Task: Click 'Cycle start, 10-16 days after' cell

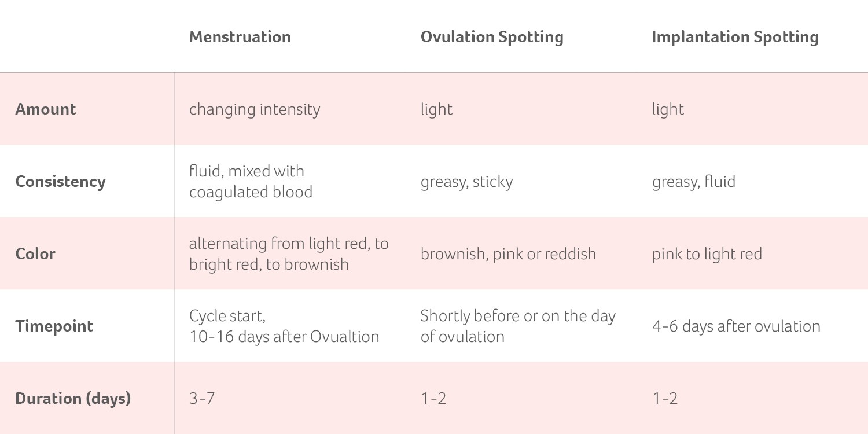Action: tap(284, 326)
